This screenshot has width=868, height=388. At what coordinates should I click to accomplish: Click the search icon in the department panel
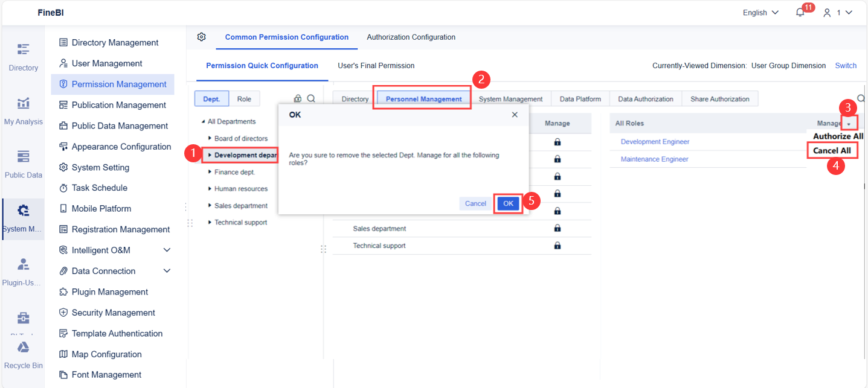(312, 97)
